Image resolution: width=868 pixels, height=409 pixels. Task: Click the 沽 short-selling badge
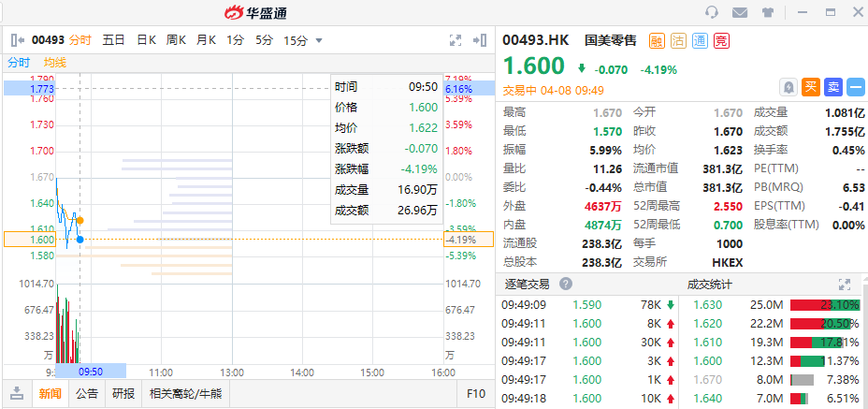678,40
